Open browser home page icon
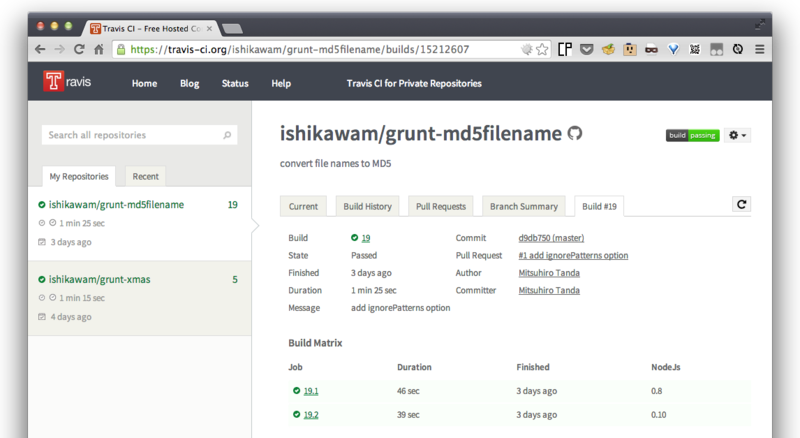 [99, 50]
